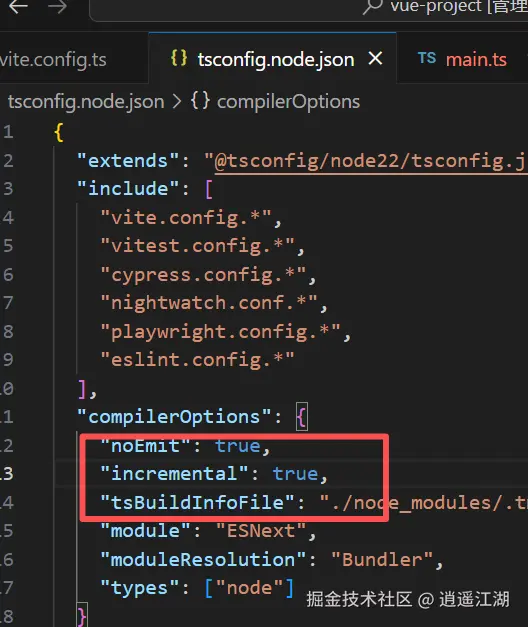Screen dimensions: 528x627
Task: Click compilerOptions in the breadcrumb
Action: pos(288,102)
